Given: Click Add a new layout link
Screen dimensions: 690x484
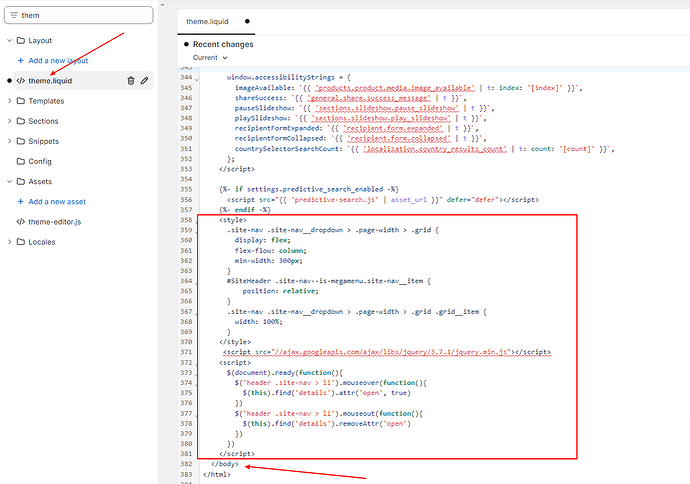Looking at the screenshot, I should tap(58, 60).
